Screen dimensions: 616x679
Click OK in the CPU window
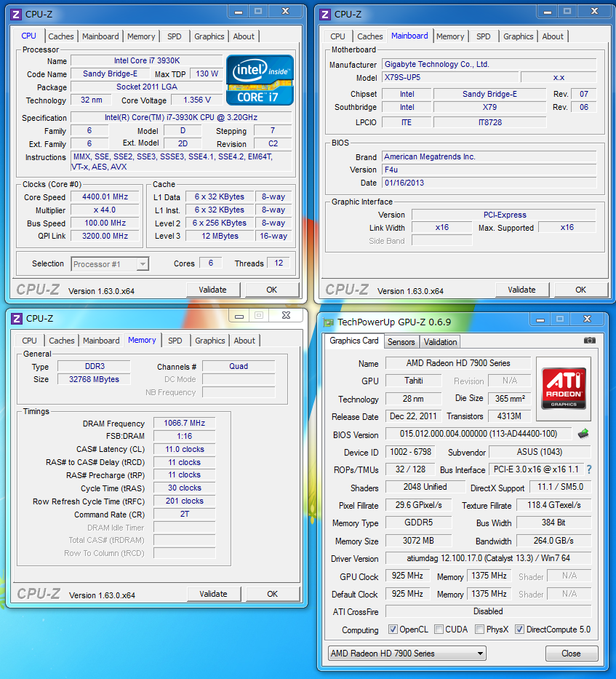point(272,290)
